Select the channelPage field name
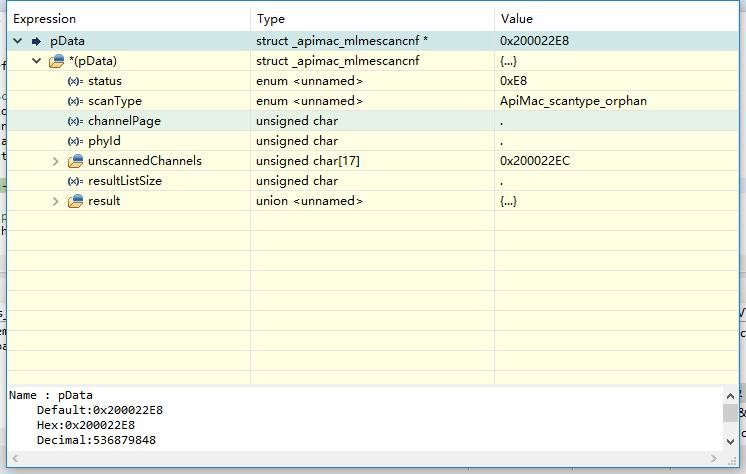The image size is (746, 474). coord(124,121)
